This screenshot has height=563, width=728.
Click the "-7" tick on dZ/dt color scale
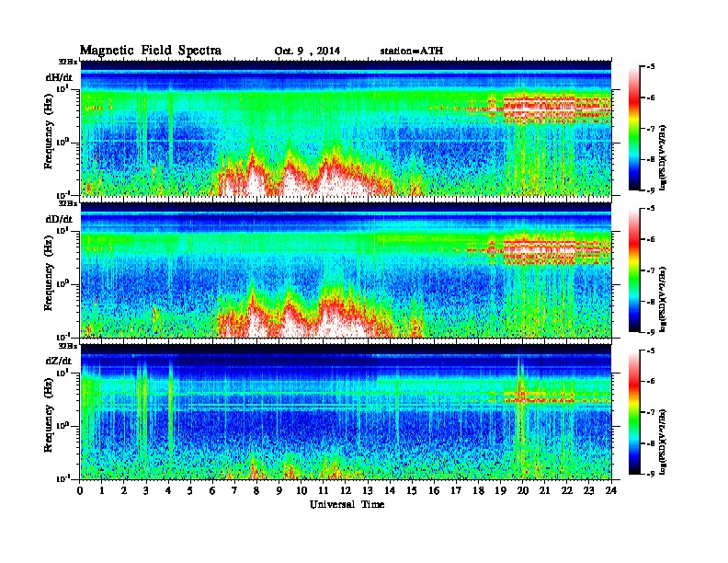click(x=651, y=412)
